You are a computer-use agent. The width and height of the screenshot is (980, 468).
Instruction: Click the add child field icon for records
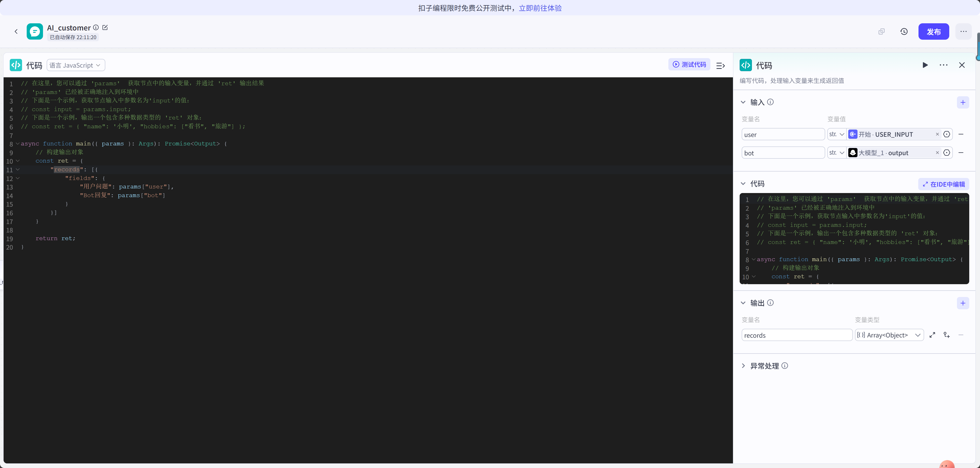click(946, 335)
